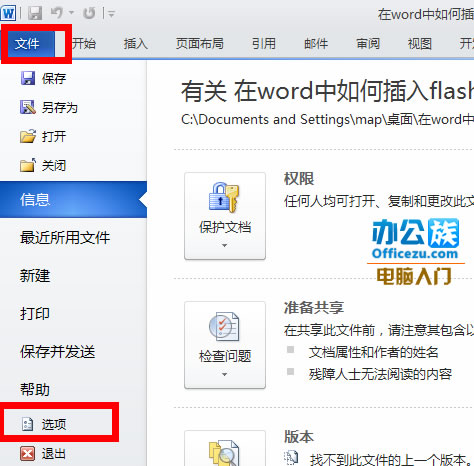The height and width of the screenshot is (466, 474).
Task: Expand the 检查问题 dropdown button
Action: pyautogui.click(x=225, y=345)
